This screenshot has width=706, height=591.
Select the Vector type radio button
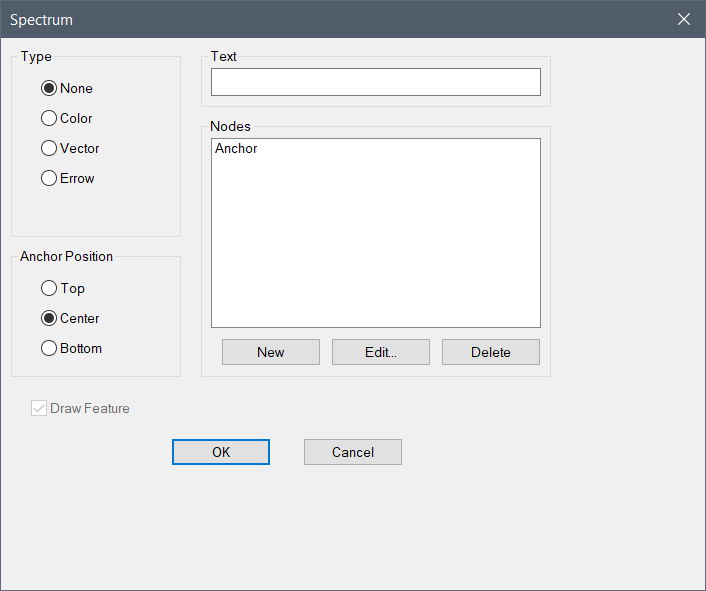click(x=49, y=148)
